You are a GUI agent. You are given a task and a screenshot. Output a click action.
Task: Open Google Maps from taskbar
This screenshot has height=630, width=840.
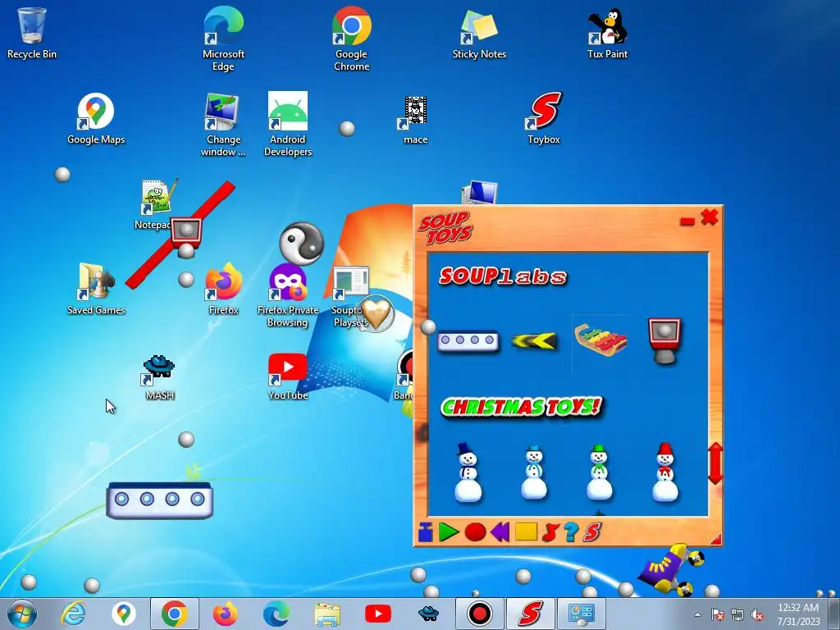point(123,614)
